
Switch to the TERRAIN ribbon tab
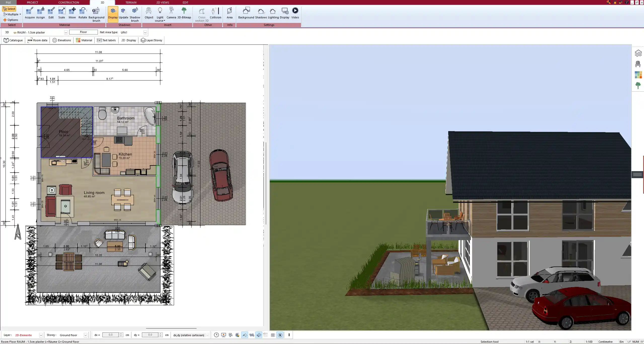[x=131, y=3]
